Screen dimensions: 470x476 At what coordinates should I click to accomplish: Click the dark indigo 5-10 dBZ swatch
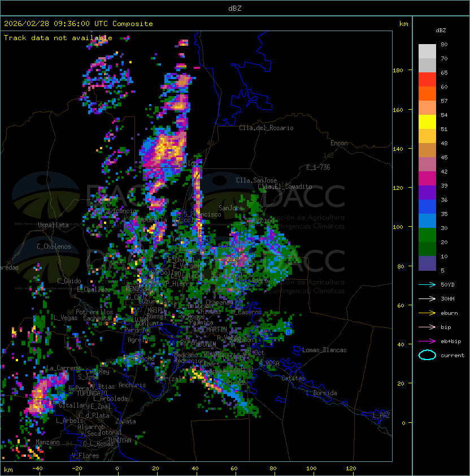coord(427,263)
